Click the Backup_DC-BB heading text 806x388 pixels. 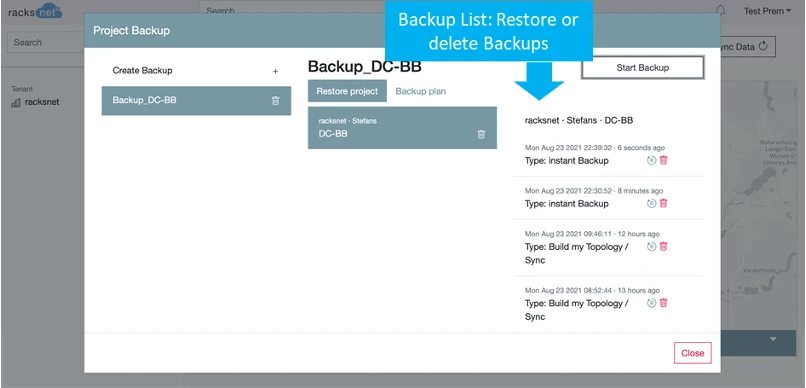pyautogui.click(x=364, y=67)
